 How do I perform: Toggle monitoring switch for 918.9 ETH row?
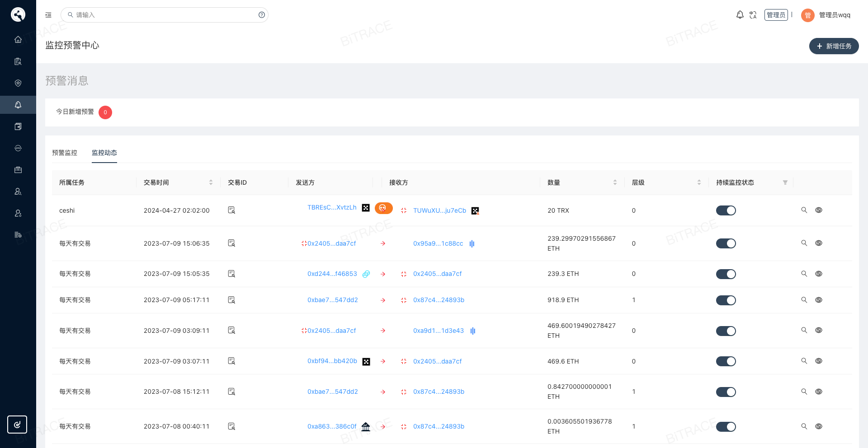pos(726,300)
